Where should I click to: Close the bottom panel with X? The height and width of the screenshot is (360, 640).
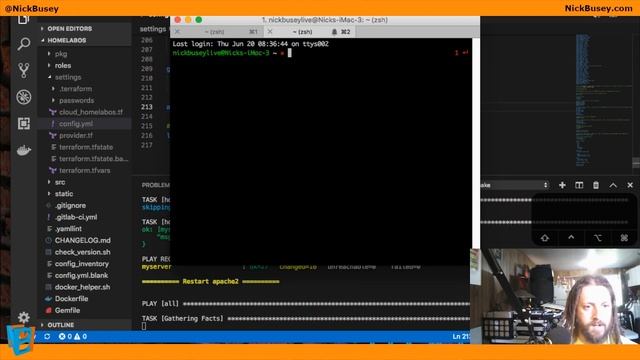pyautogui.click(x=630, y=185)
